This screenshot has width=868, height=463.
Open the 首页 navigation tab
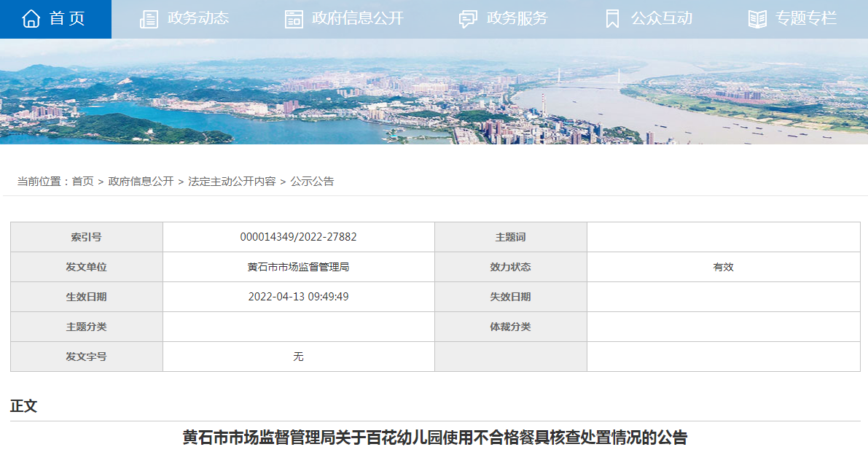(55, 20)
